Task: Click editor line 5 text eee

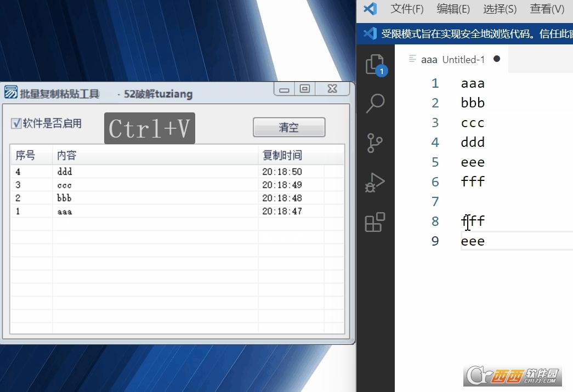Action: (x=473, y=162)
